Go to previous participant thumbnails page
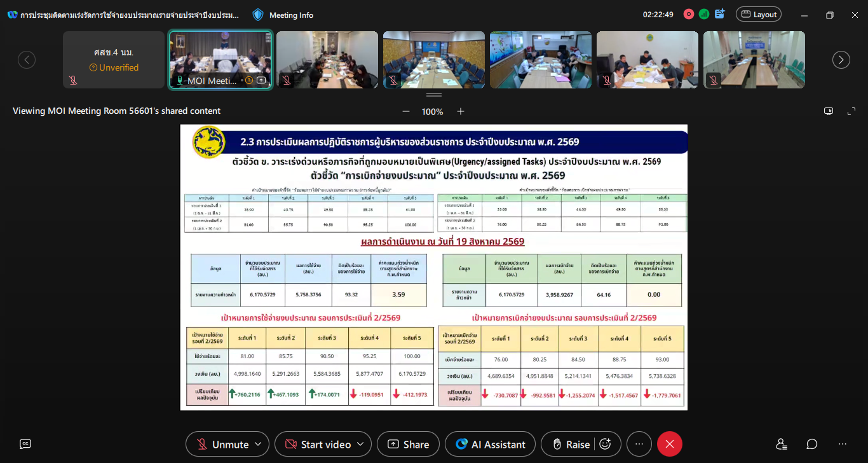The image size is (868, 463). click(27, 60)
